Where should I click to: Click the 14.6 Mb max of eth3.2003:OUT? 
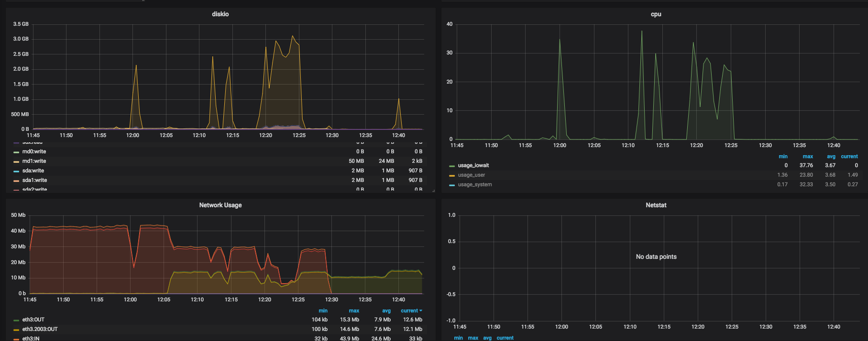click(350, 330)
